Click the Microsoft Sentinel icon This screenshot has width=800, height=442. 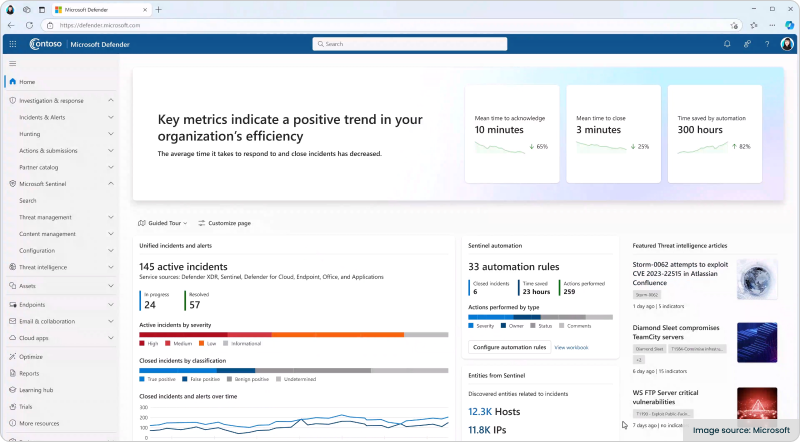[x=13, y=184]
